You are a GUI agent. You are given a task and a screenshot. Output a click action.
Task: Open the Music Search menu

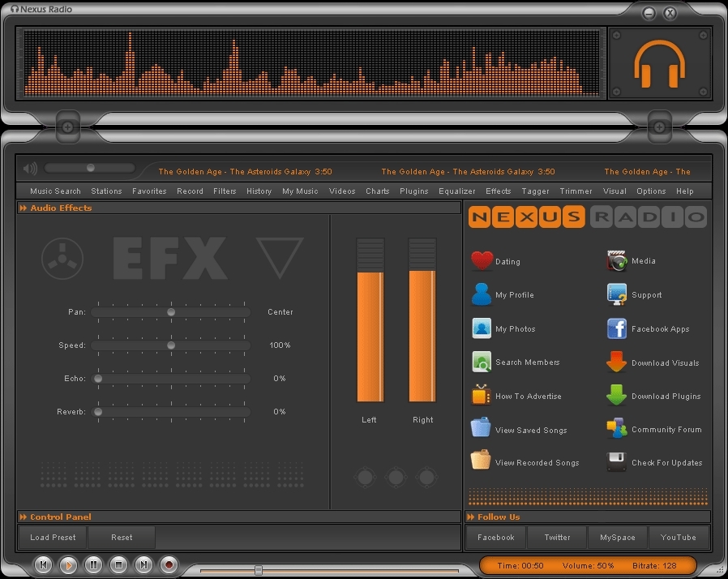55,191
